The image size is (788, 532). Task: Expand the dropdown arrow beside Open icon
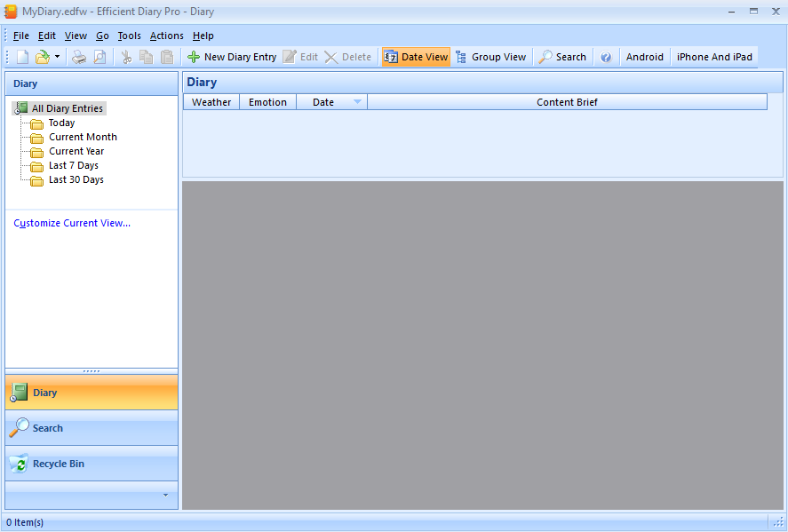pyautogui.click(x=57, y=57)
